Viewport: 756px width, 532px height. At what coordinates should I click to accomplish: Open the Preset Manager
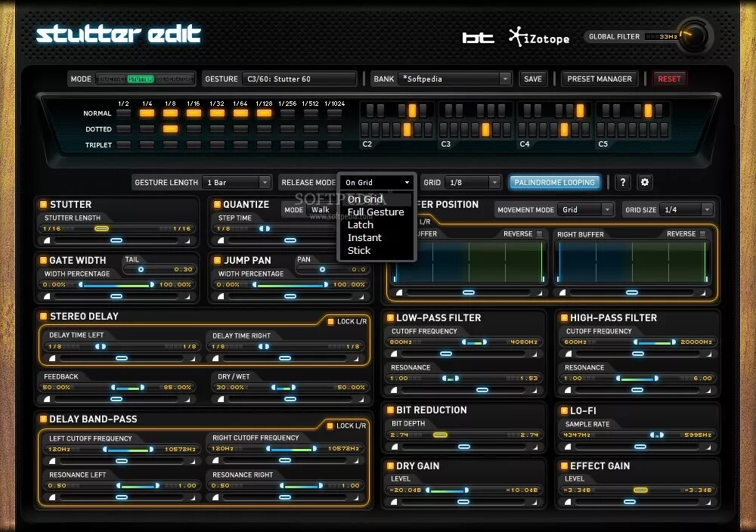[x=600, y=79]
